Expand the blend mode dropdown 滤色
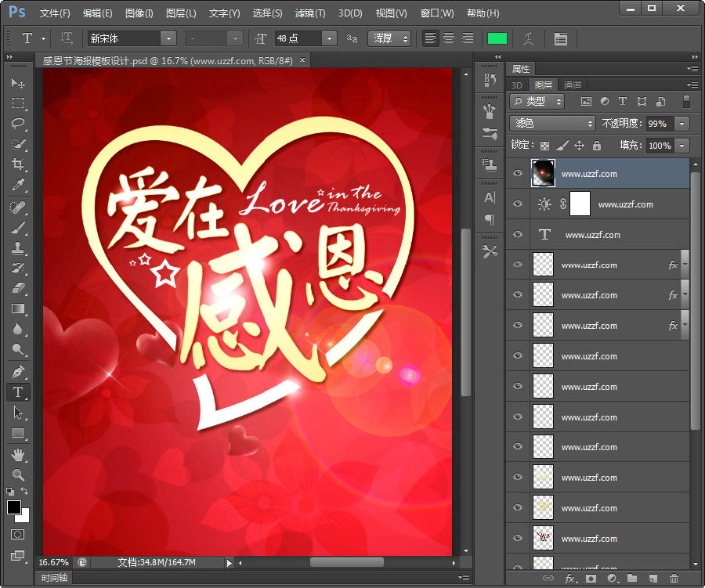 (x=552, y=124)
